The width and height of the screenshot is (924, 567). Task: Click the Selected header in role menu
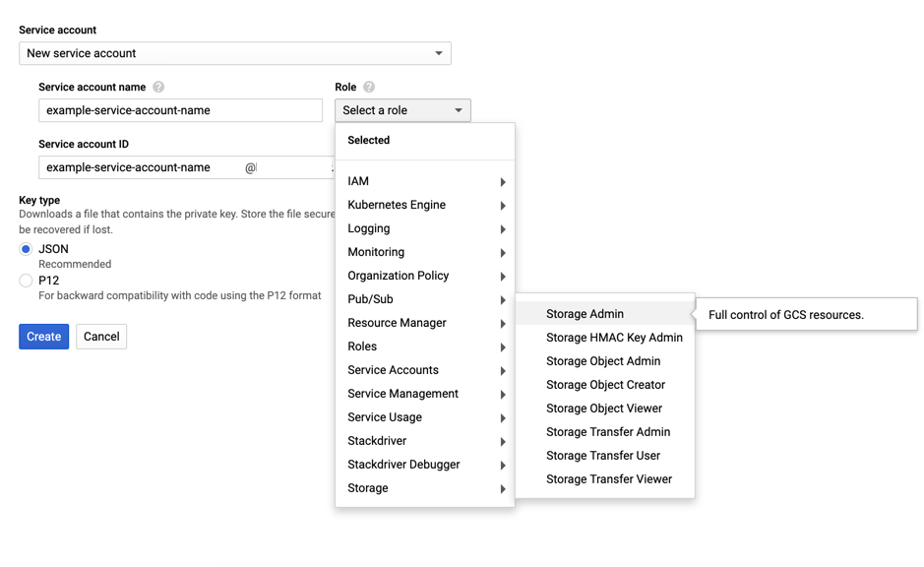pos(368,141)
